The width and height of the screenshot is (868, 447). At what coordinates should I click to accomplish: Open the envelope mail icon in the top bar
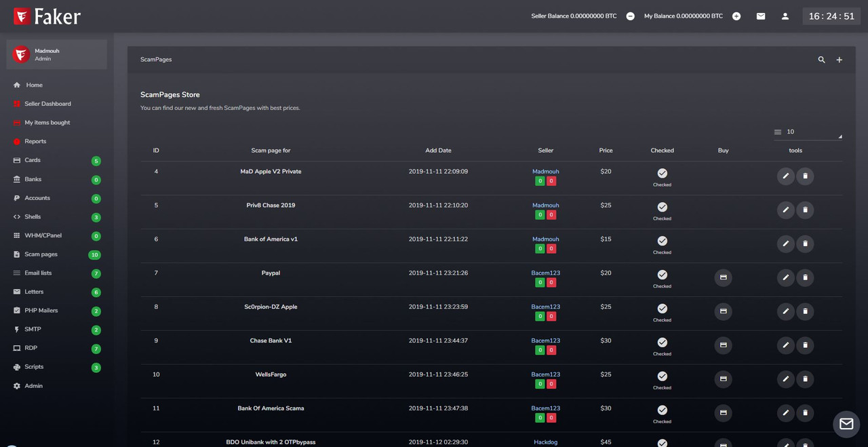coord(761,16)
